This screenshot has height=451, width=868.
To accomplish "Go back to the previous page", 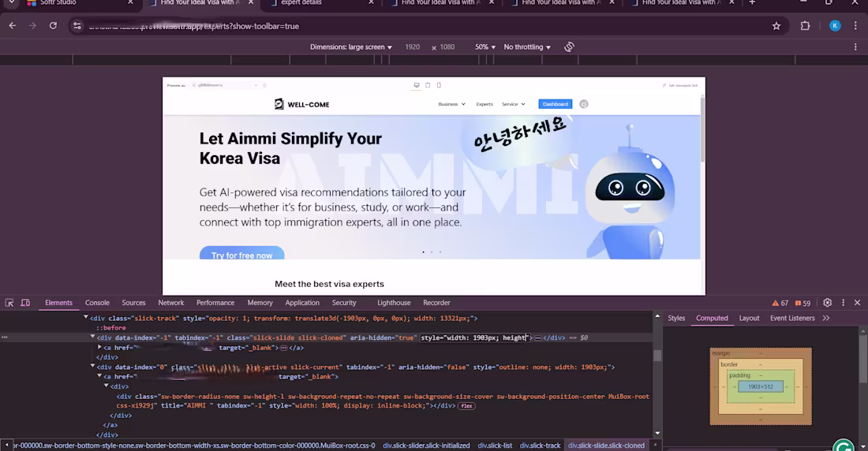I will tap(12, 26).
